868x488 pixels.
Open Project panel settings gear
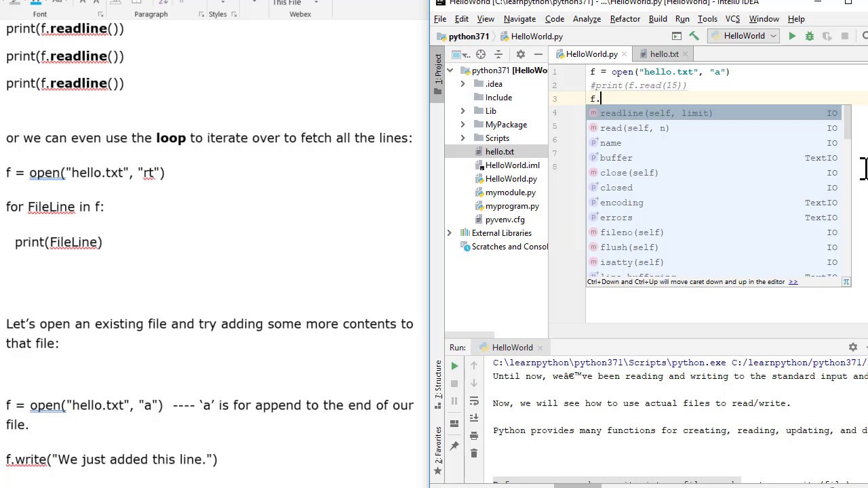[x=521, y=54]
